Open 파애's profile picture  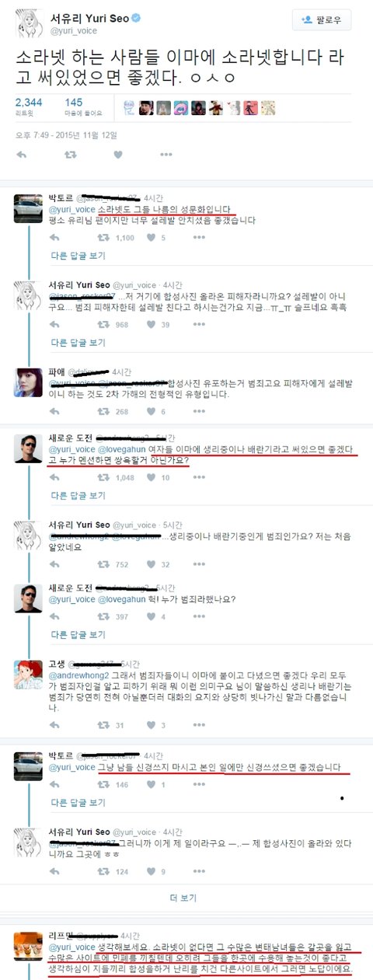30,382
